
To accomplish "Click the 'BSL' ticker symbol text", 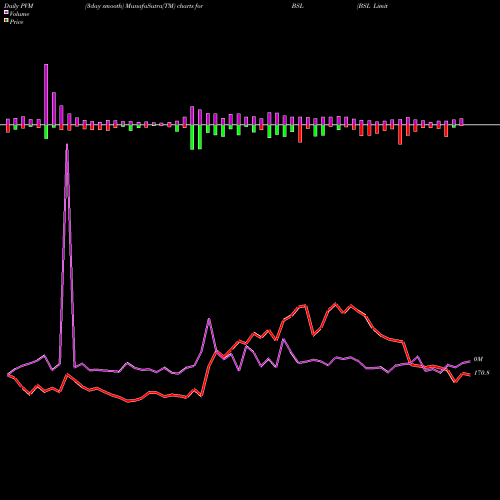I will click(x=297, y=6).
